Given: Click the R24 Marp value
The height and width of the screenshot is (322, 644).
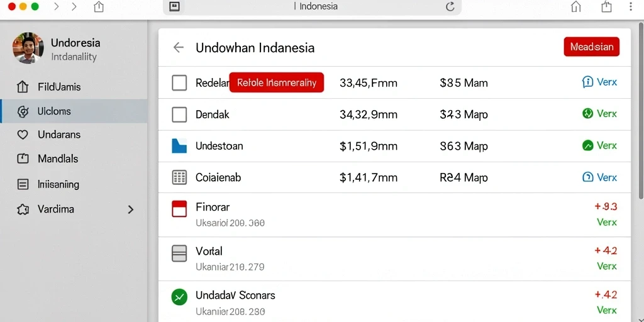Looking at the screenshot, I should (464, 177).
